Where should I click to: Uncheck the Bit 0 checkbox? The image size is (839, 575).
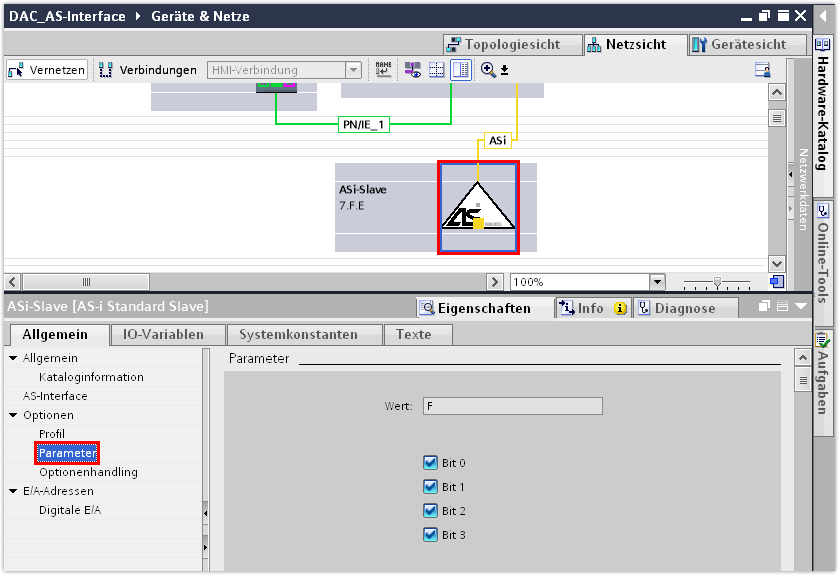[x=431, y=463]
